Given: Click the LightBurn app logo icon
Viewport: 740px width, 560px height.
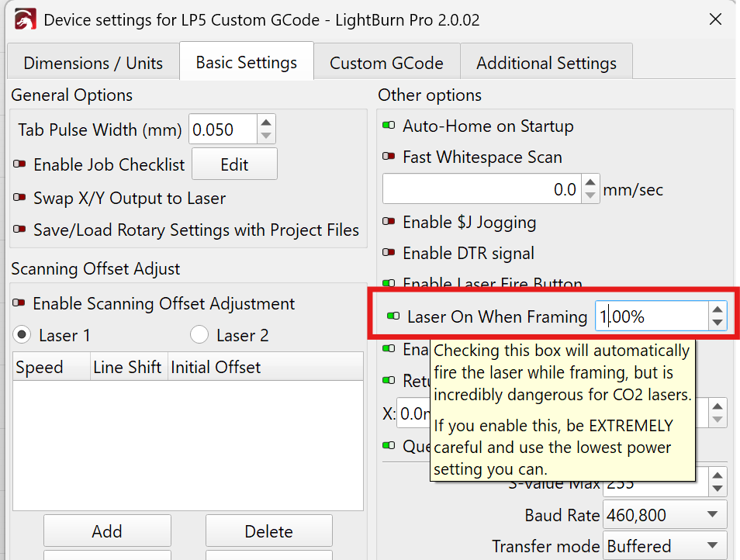Looking at the screenshot, I should 25,20.
